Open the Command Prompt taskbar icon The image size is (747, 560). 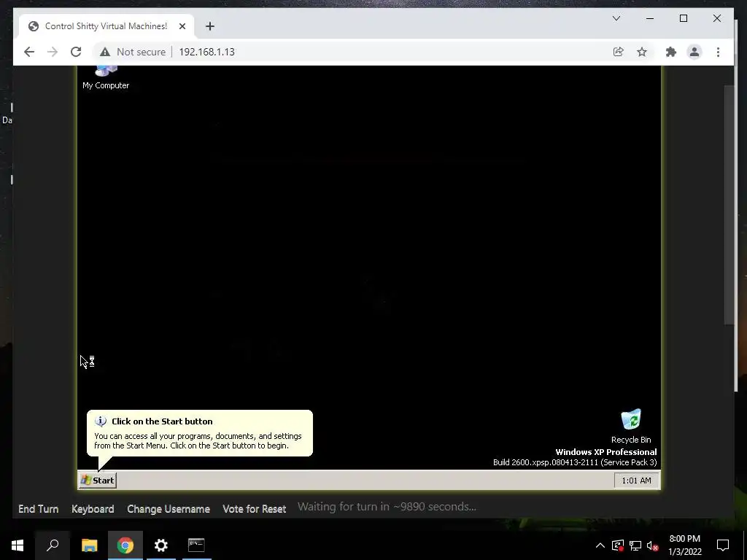196,545
